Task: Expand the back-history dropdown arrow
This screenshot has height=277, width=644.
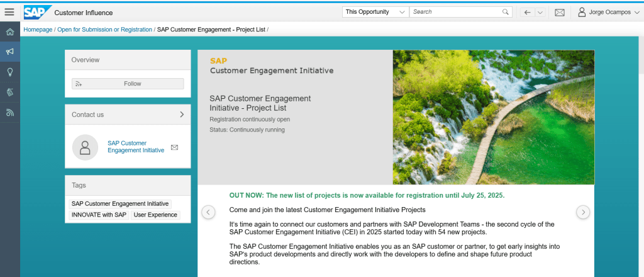Action: (x=540, y=12)
